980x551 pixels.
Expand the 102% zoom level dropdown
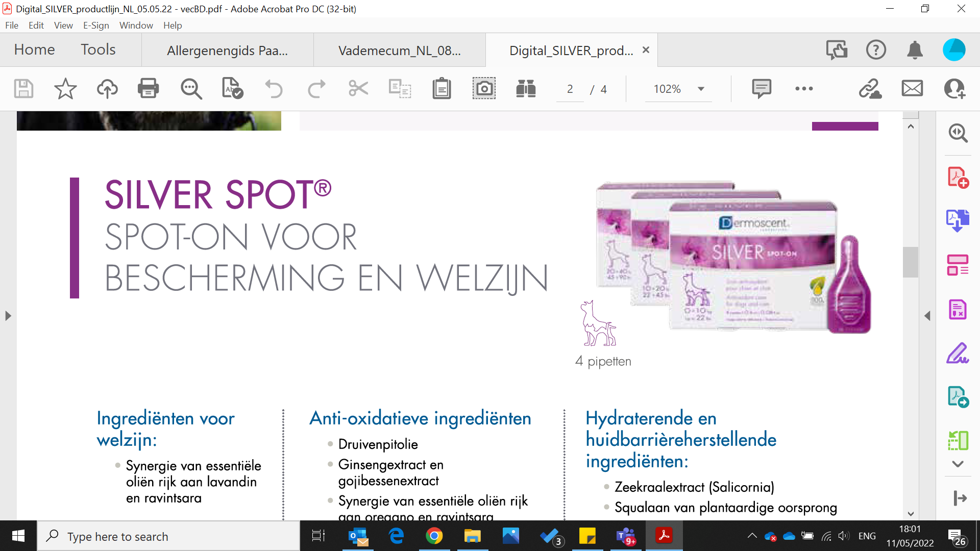(701, 89)
